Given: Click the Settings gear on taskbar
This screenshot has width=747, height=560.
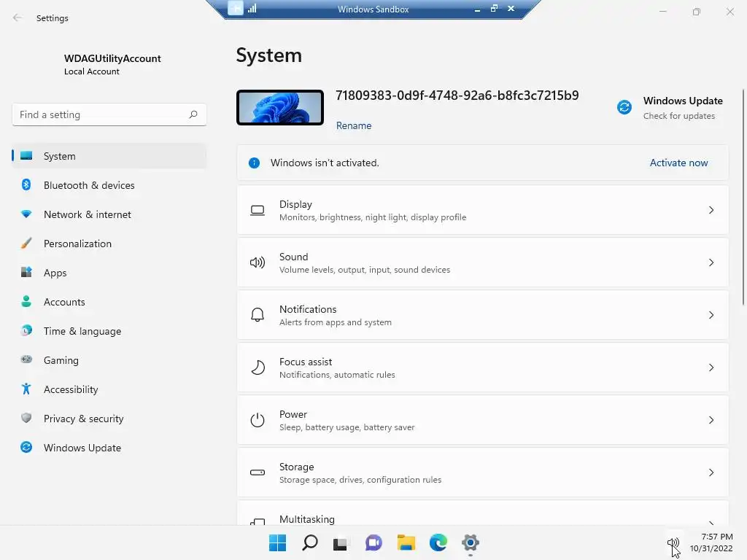Looking at the screenshot, I should coord(471,542).
